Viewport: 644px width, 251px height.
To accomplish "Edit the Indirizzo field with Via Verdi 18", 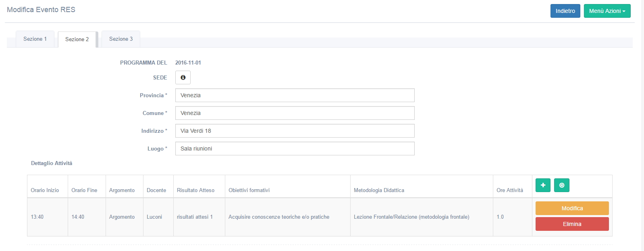I will click(x=295, y=131).
